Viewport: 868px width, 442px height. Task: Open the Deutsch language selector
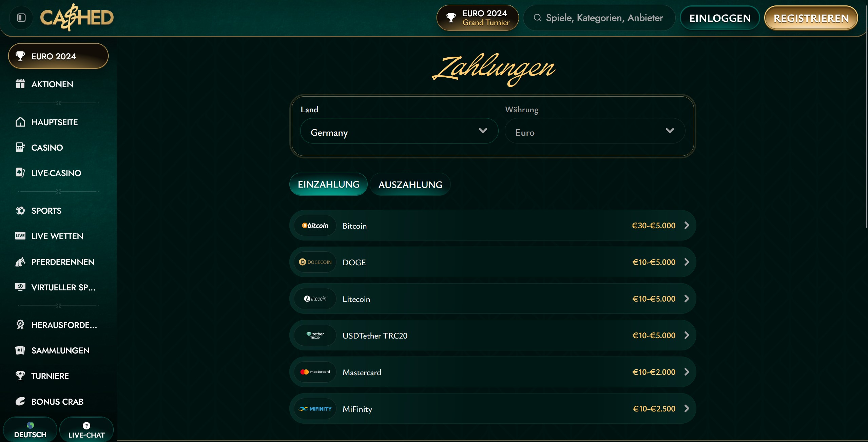30,429
